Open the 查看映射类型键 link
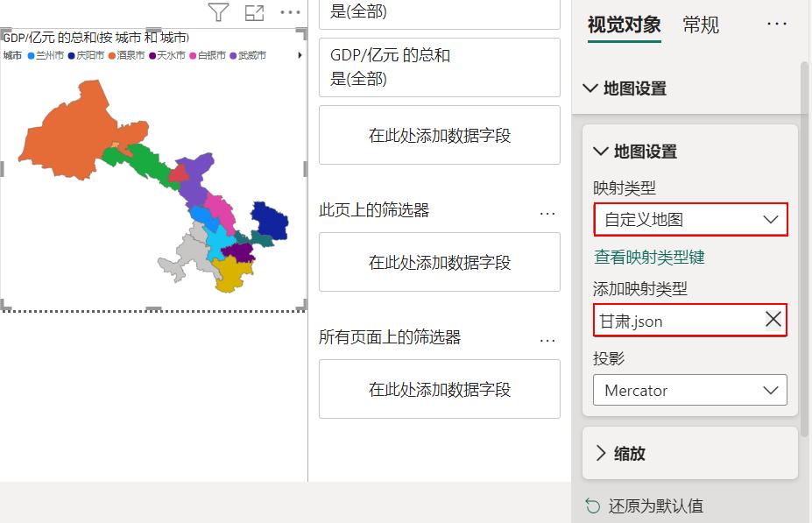Screen dimensions: 812x523 coord(648,257)
